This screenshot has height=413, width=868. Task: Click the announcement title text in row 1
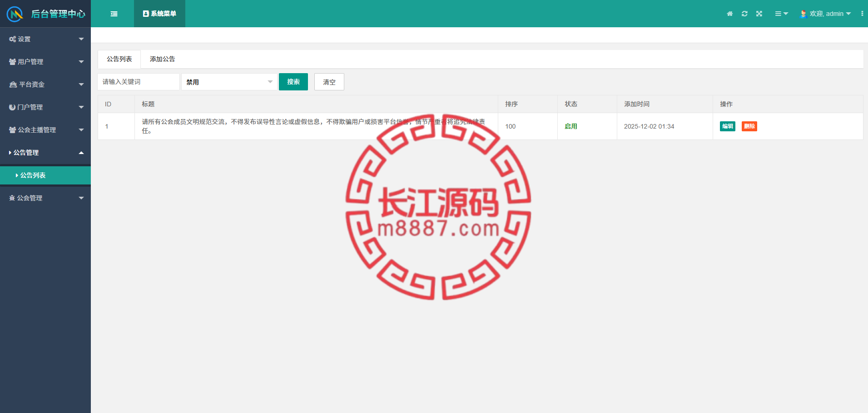[x=313, y=126]
